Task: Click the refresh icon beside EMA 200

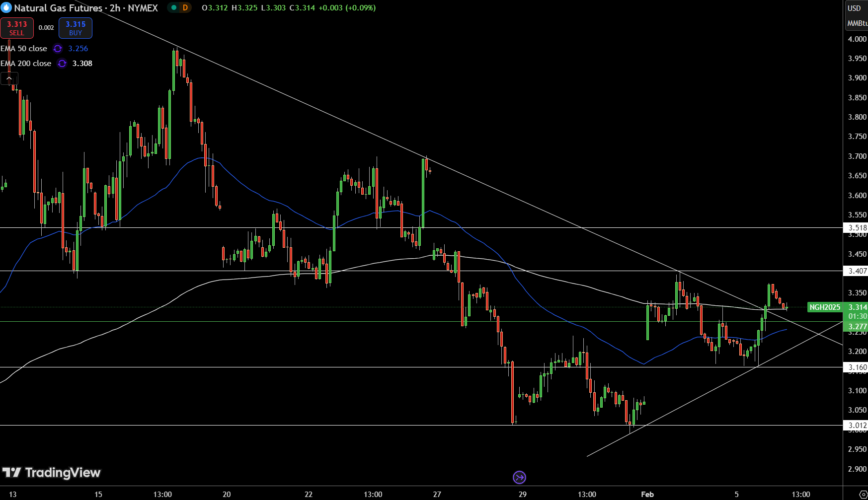Action: pyautogui.click(x=62, y=64)
